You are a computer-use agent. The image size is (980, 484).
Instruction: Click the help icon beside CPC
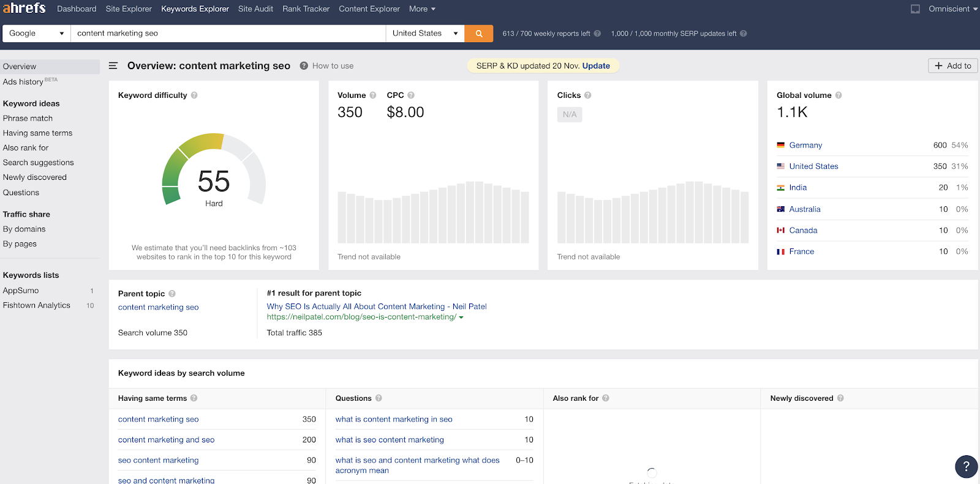pos(411,95)
